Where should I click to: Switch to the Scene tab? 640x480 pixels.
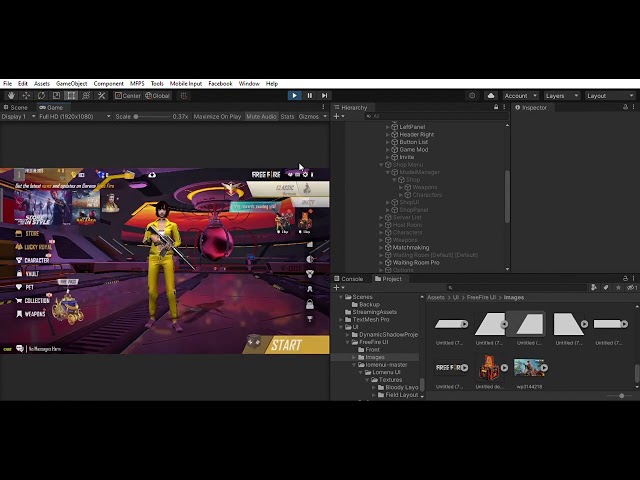pyautogui.click(x=16, y=107)
